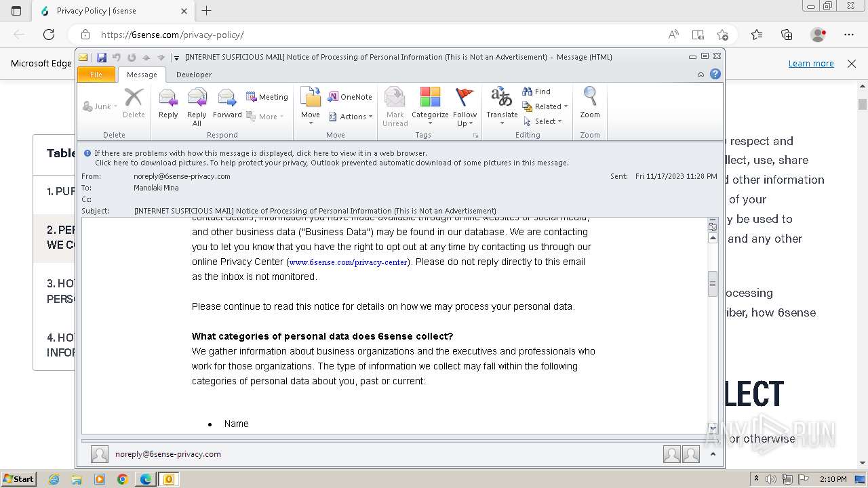
Task: Click message scrollbar down arrow
Action: [713, 428]
